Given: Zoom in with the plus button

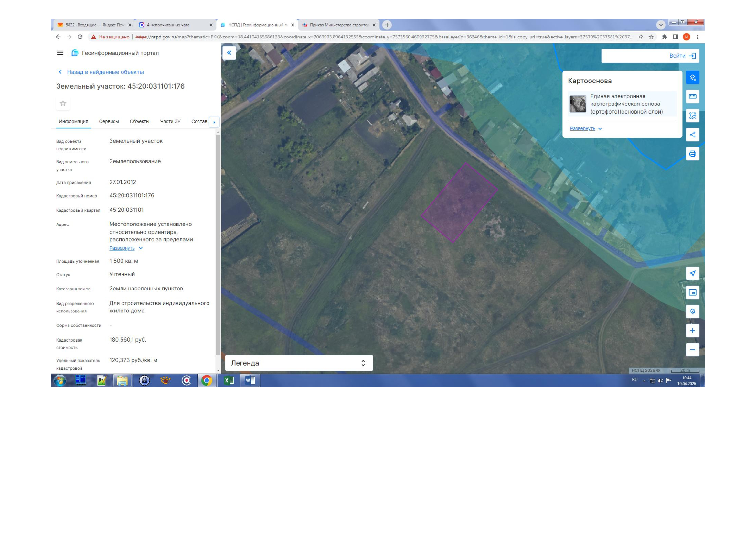Looking at the screenshot, I should coord(692,331).
